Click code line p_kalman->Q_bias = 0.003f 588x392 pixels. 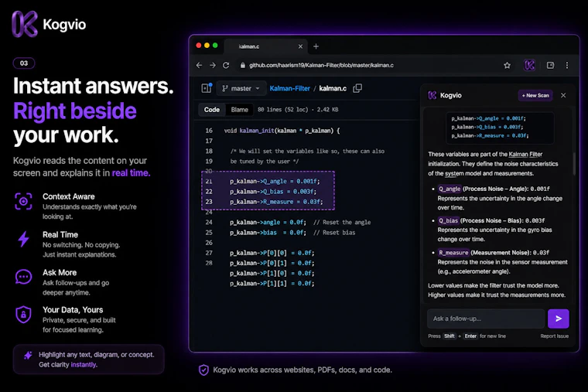tap(272, 192)
